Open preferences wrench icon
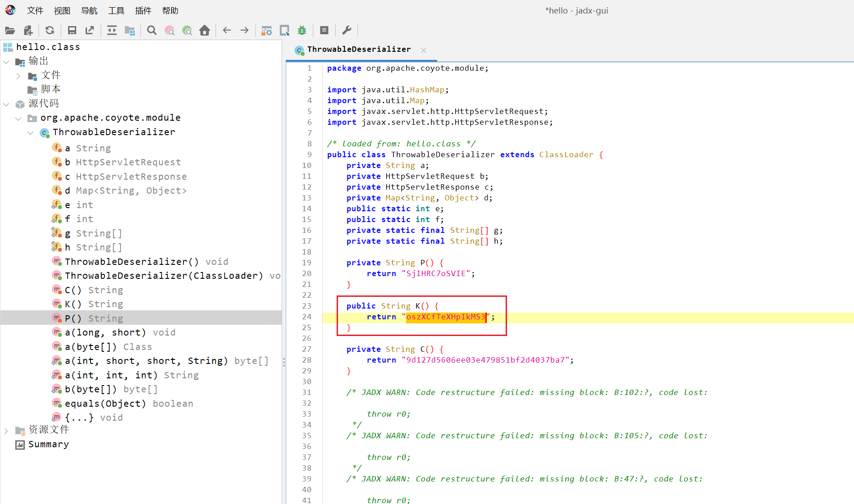Image resolution: width=854 pixels, height=504 pixels. (347, 30)
